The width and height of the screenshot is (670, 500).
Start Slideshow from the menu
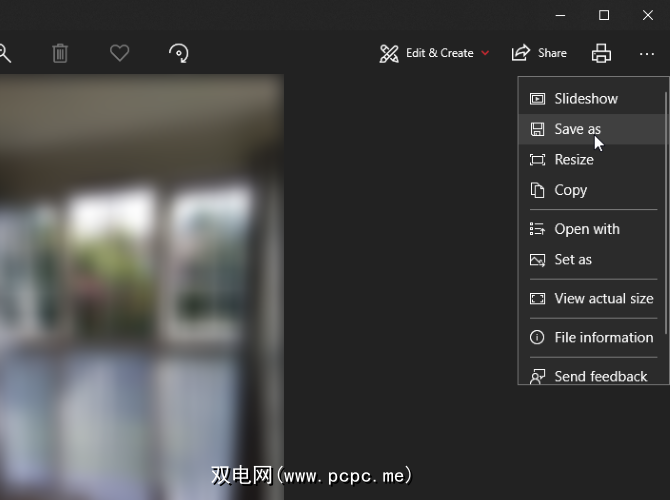tap(591, 99)
